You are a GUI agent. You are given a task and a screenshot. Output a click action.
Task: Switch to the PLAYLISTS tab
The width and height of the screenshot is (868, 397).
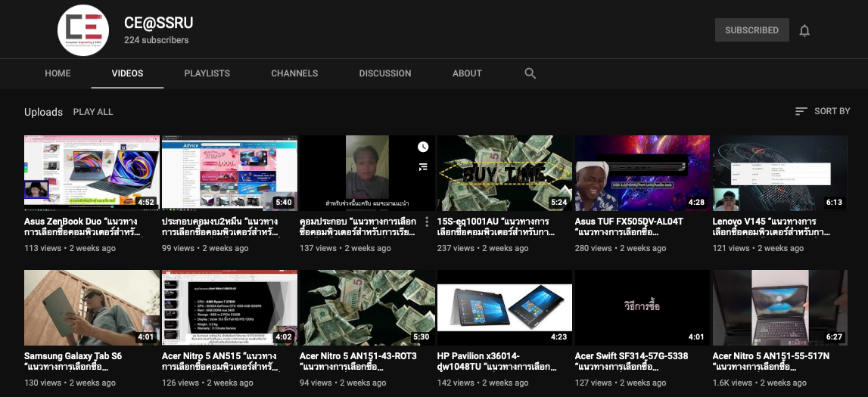pyautogui.click(x=207, y=73)
